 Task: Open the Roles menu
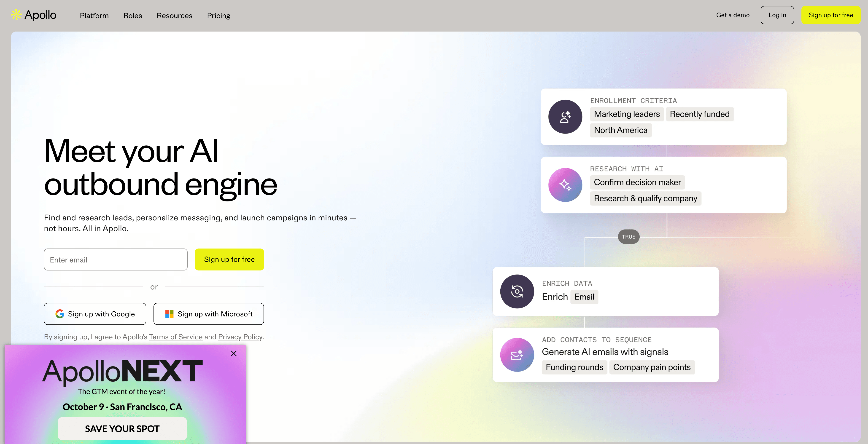coord(133,16)
